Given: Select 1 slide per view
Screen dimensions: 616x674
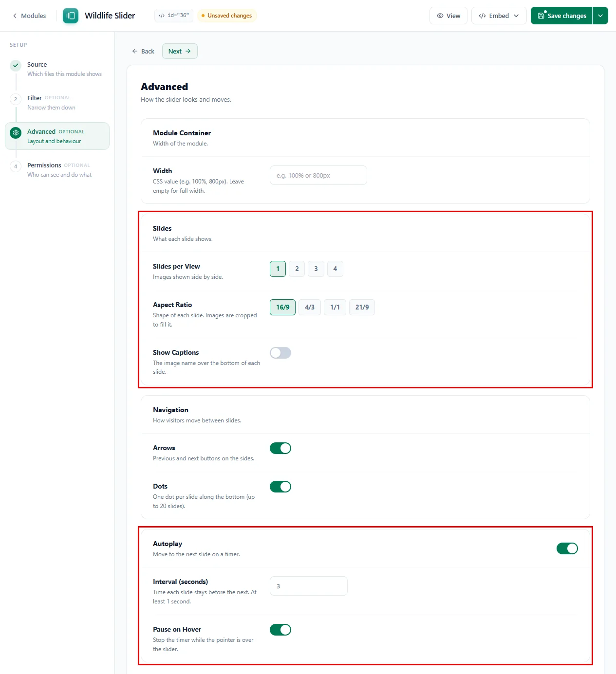Looking at the screenshot, I should coord(278,269).
